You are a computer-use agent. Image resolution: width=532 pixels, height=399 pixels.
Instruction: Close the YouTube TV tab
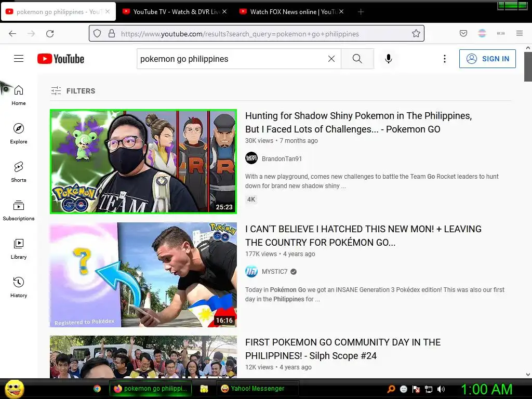(x=224, y=11)
